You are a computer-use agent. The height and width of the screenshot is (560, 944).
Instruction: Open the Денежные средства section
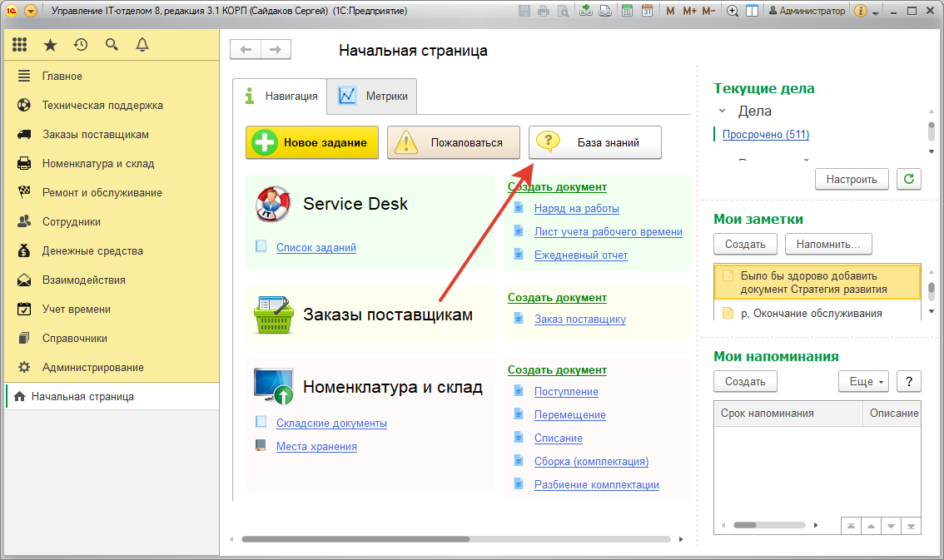(x=112, y=250)
